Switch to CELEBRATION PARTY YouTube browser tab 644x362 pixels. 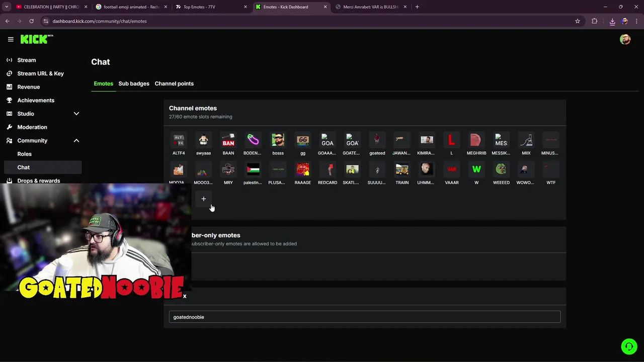[52, 7]
